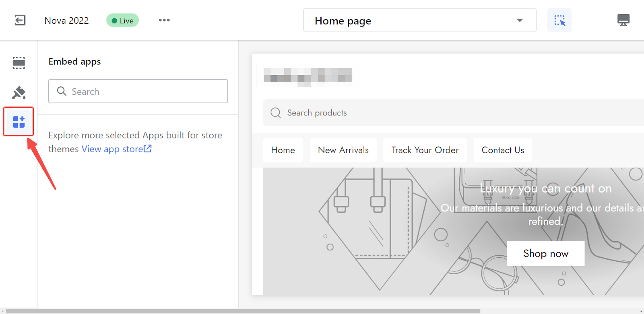Click the Live status badge
644x314 pixels.
pos(122,21)
